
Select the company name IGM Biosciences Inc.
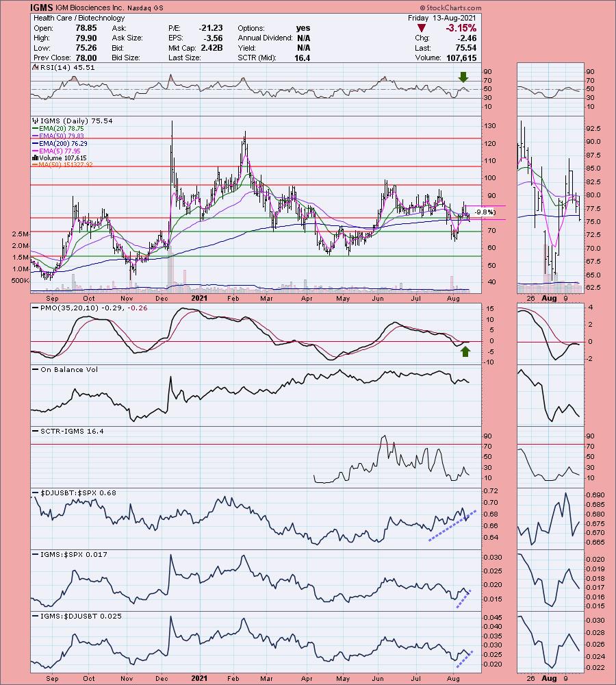[x=90, y=8]
